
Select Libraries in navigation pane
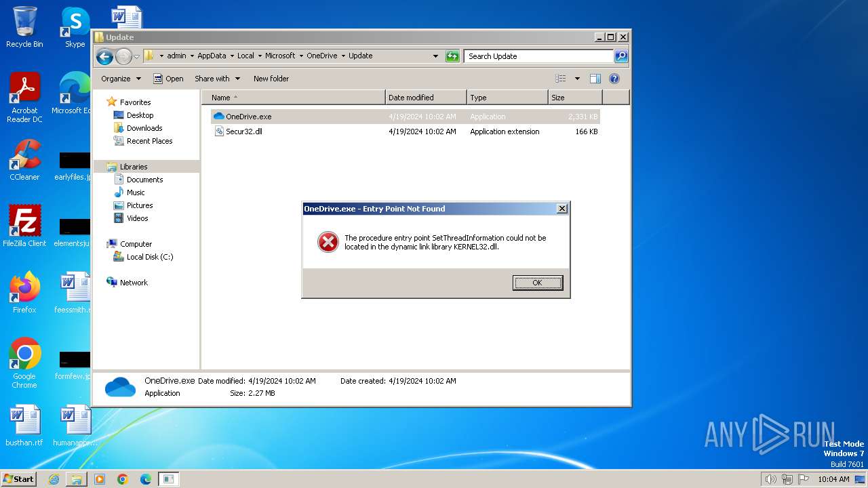pyautogui.click(x=134, y=167)
